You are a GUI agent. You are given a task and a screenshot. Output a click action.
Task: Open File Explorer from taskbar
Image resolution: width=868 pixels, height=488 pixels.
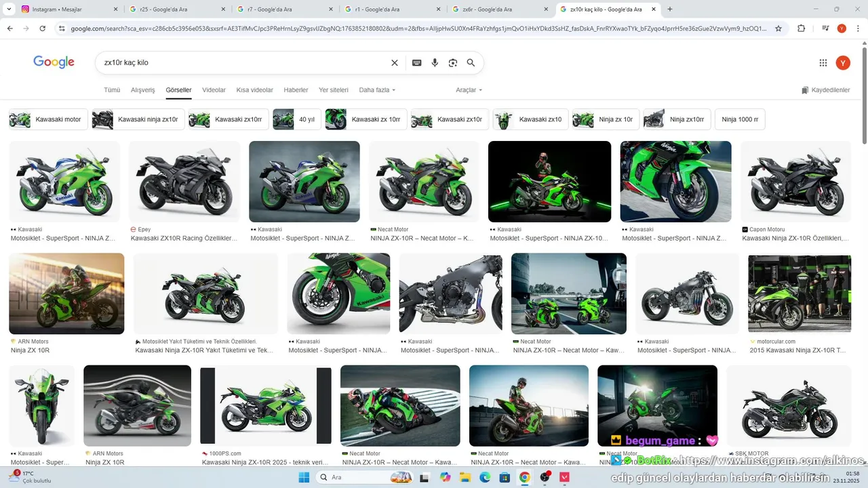coord(465,477)
